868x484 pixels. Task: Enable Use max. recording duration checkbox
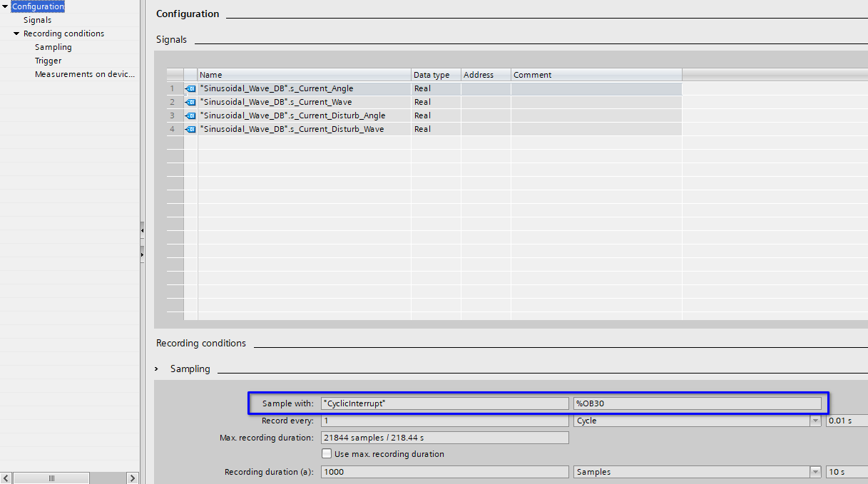pyautogui.click(x=327, y=454)
